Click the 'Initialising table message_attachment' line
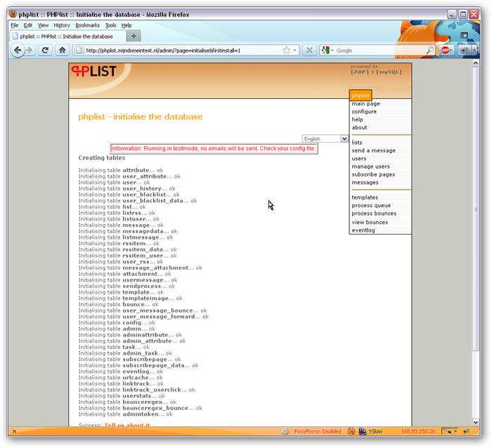The width and height of the screenshot is (492, 448). (x=140, y=268)
